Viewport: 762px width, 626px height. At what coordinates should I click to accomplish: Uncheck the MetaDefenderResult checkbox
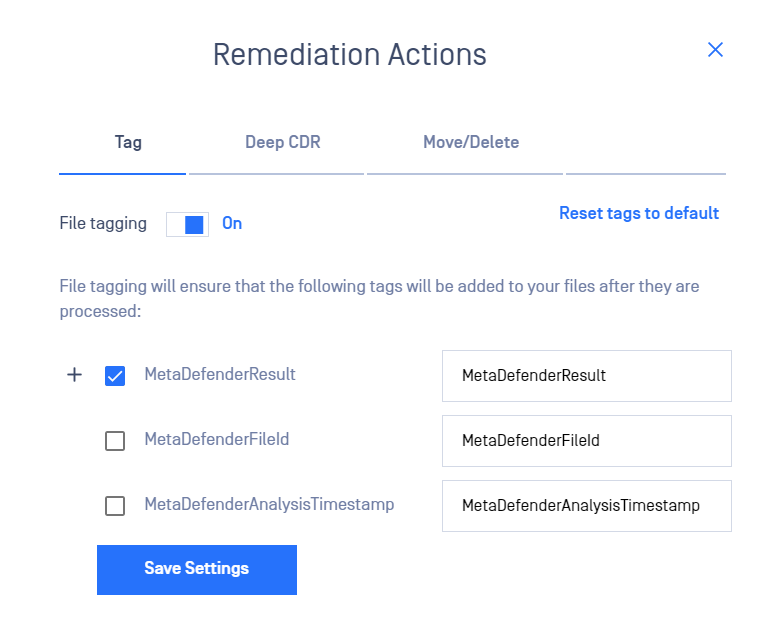coord(115,376)
